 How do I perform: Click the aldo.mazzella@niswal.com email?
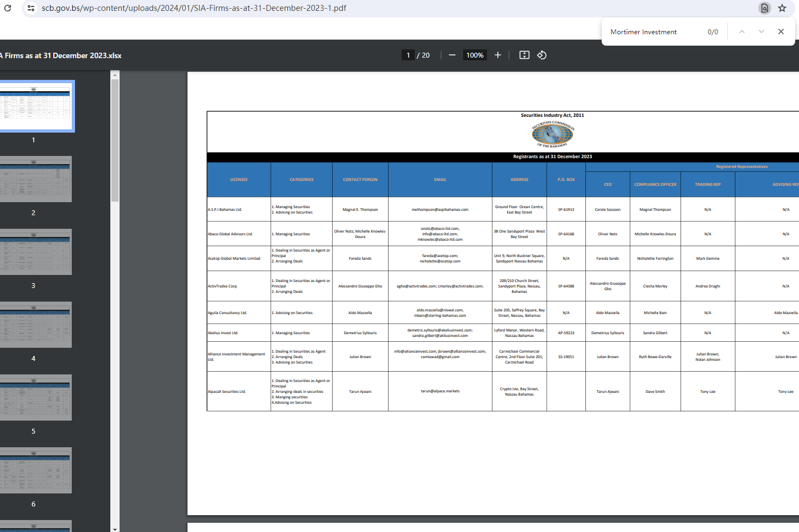(x=440, y=310)
